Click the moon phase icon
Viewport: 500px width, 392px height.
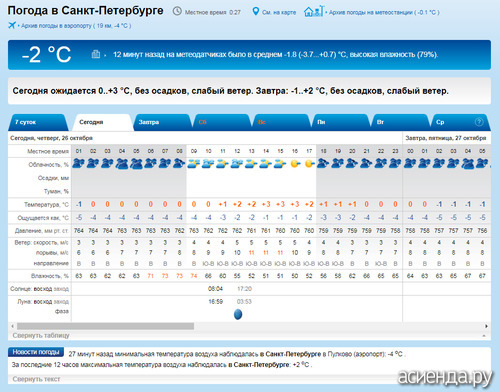238,314
